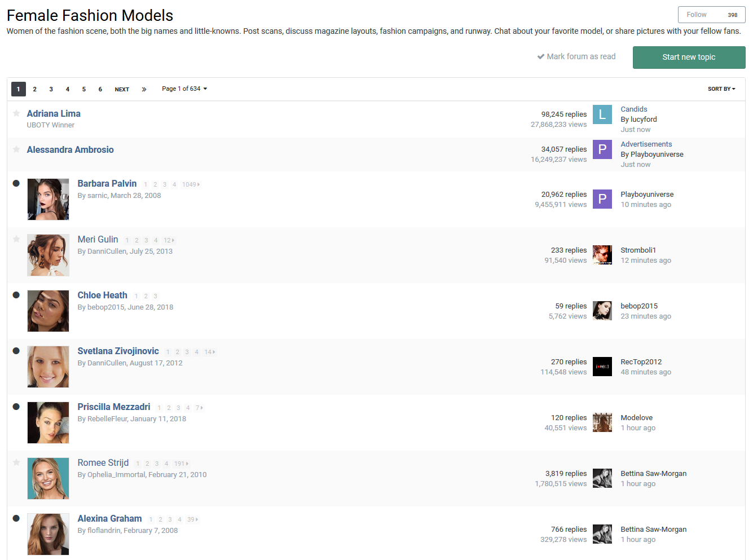This screenshot has height=560, width=753.
Task: Click the unread marker beside Alexina Graham
Action: tap(16, 518)
